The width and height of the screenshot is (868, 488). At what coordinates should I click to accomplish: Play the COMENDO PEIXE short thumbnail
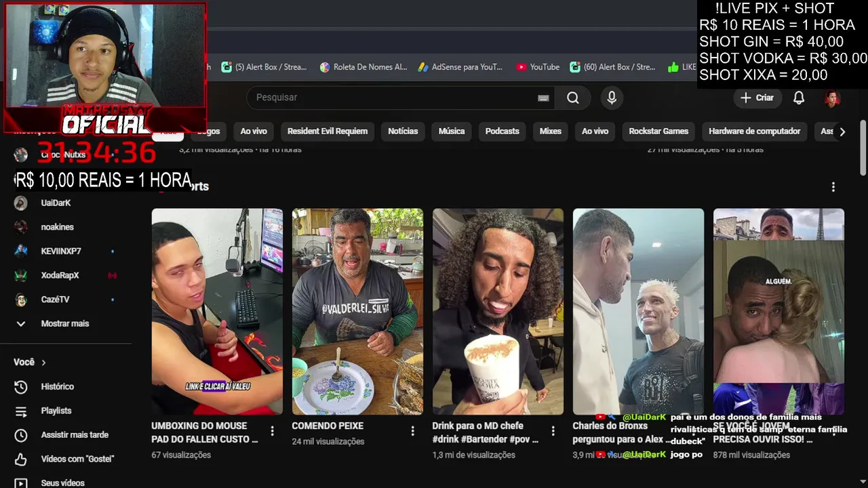[357, 311]
